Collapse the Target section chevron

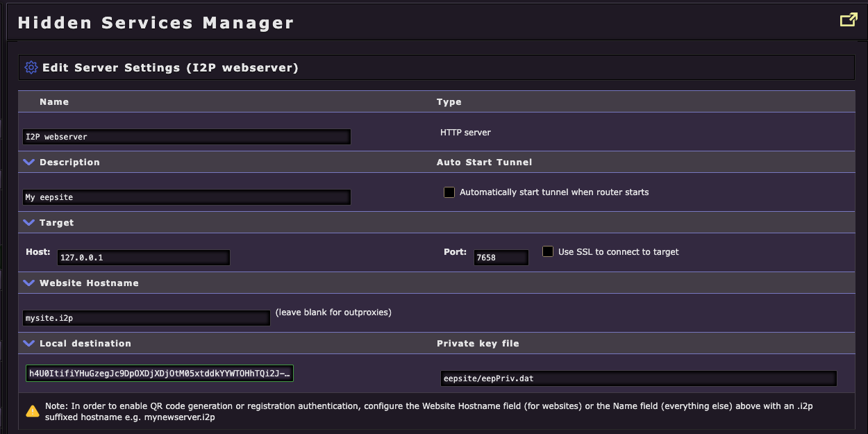28,222
